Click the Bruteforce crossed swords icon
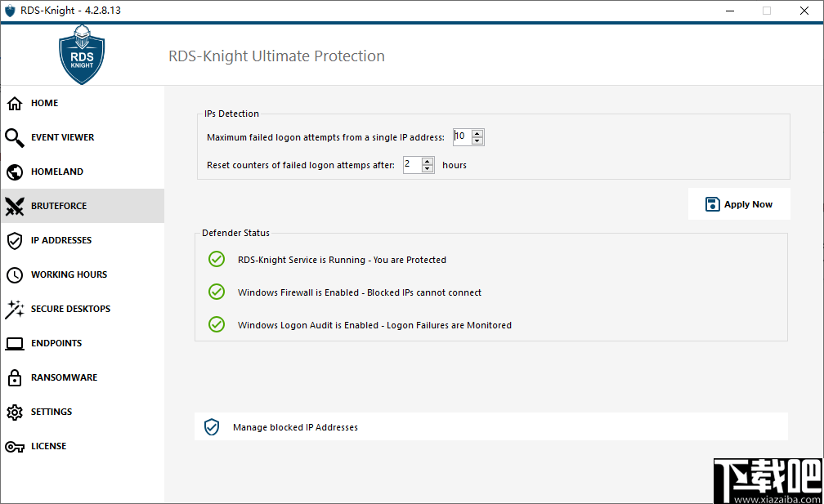This screenshot has height=504, width=824. [14, 207]
